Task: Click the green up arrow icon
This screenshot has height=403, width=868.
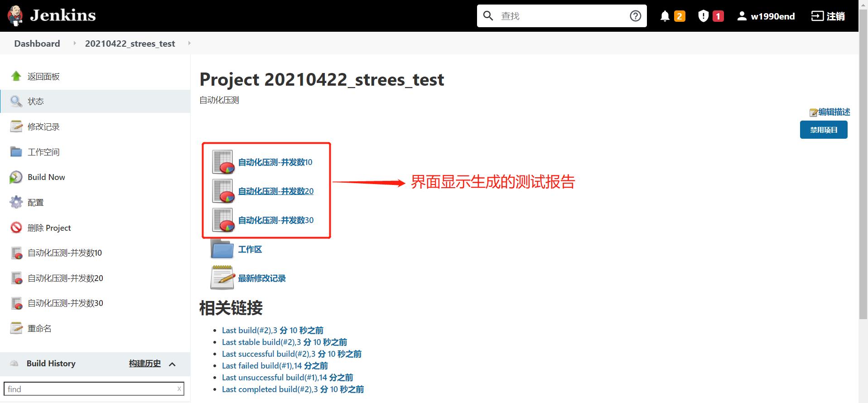Action: [x=16, y=76]
